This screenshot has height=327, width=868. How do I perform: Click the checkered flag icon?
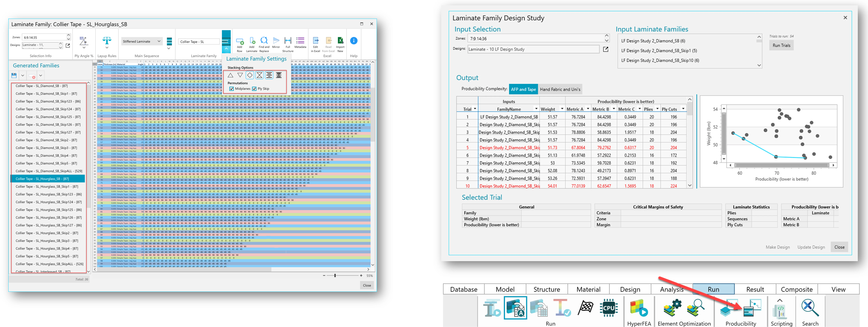click(586, 308)
